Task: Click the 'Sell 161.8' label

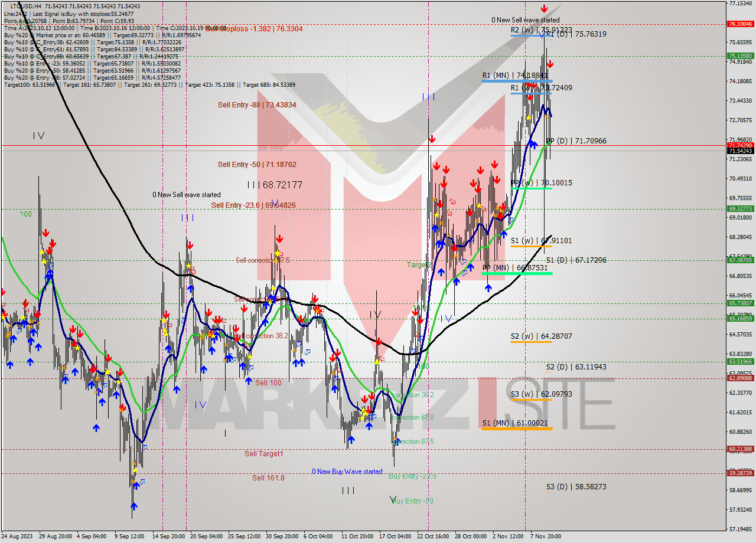Action: [x=268, y=478]
